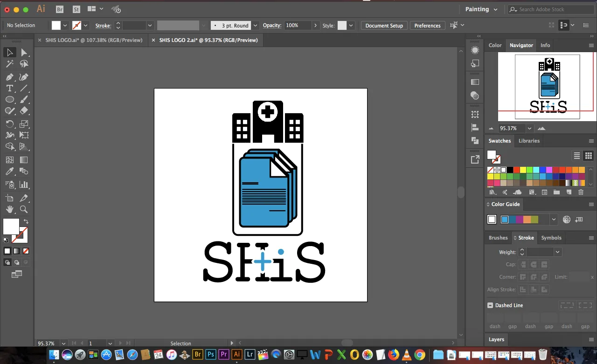Pick the Line Segment tool
The width and height of the screenshot is (597, 364).
[24, 88]
